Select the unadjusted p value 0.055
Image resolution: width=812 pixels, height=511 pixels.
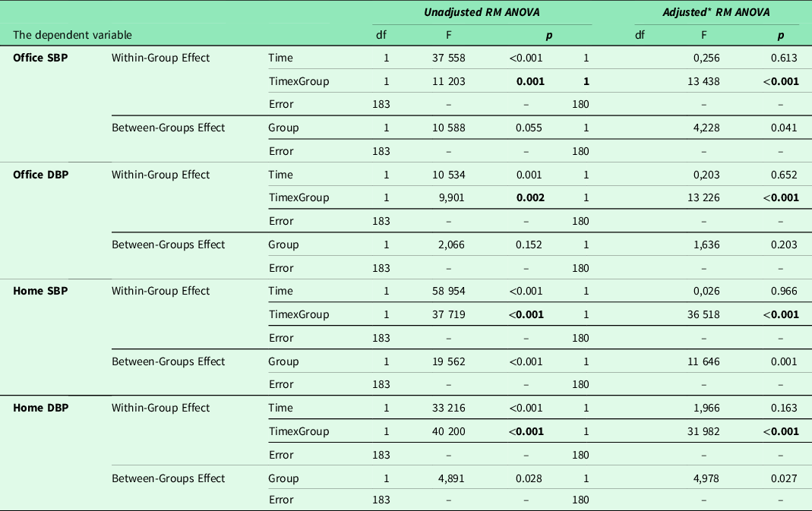528,128
